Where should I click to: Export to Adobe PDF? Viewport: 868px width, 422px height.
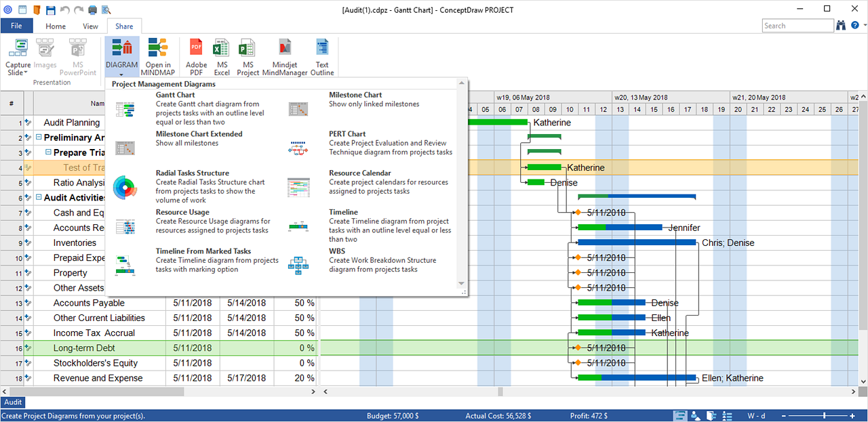coord(196,57)
